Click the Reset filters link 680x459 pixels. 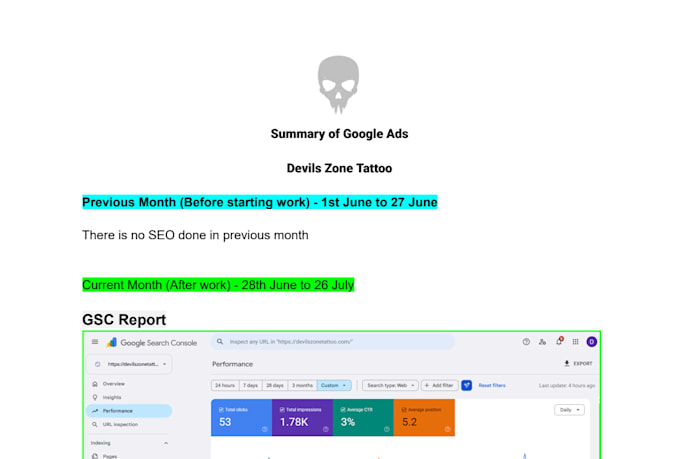click(x=492, y=385)
